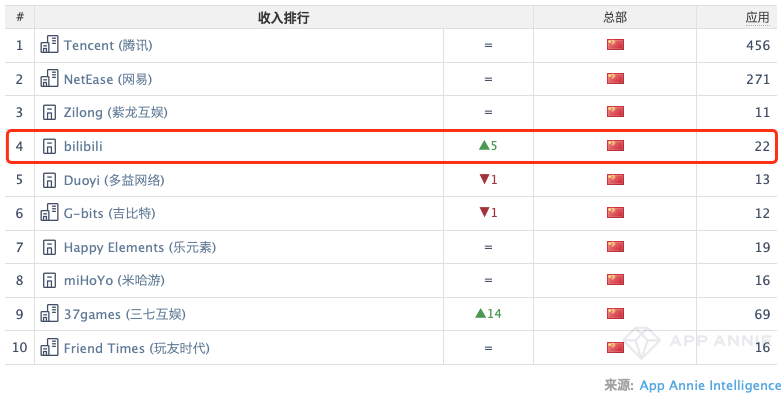Open the Tencent (腾讯) publisher link
The width and height of the screenshot is (781, 403).
click(108, 45)
